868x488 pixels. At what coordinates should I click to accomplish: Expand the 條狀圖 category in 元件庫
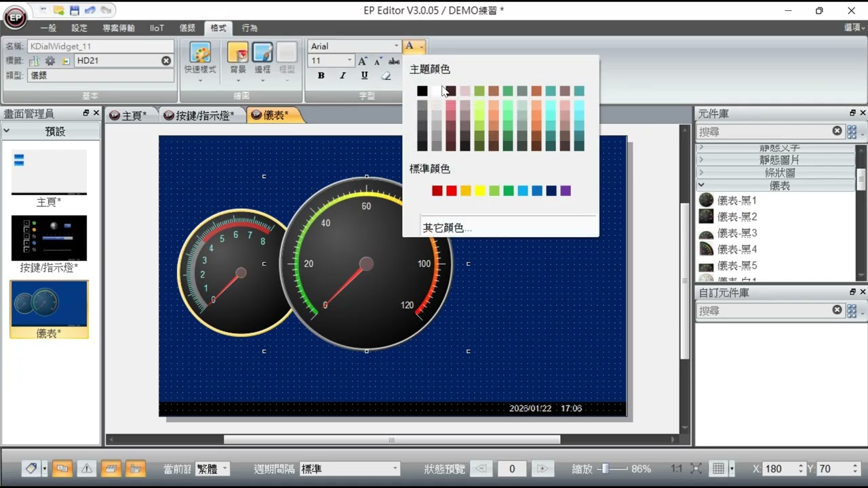click(776, 173)
